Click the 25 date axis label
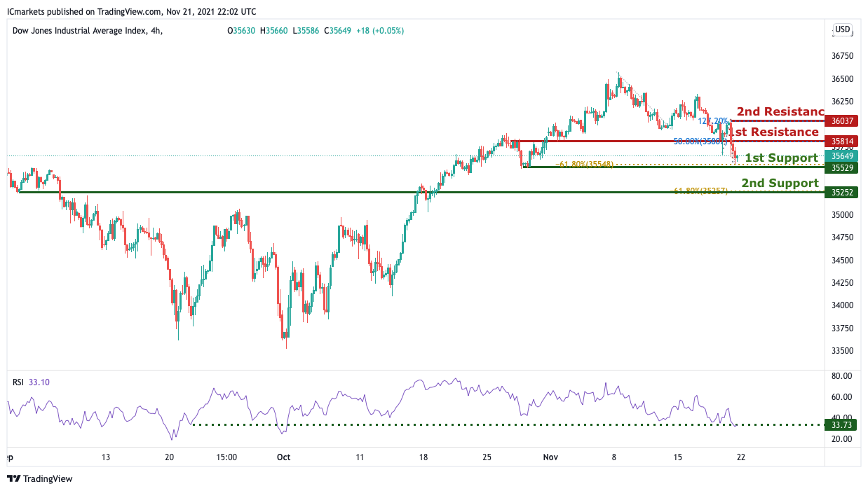Image resolution: width=868 pixels, height=491 pixels. (x=487, y=457)
